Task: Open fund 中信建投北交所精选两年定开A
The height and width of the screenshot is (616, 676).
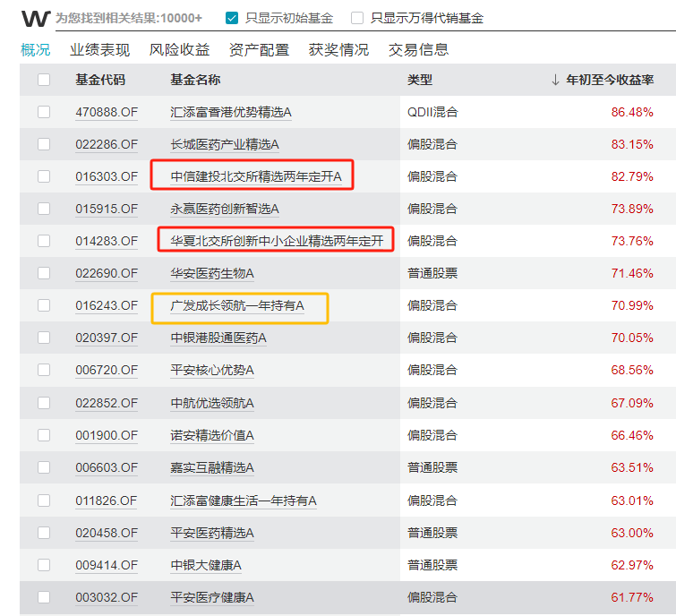Action: [x=256, y=176]
